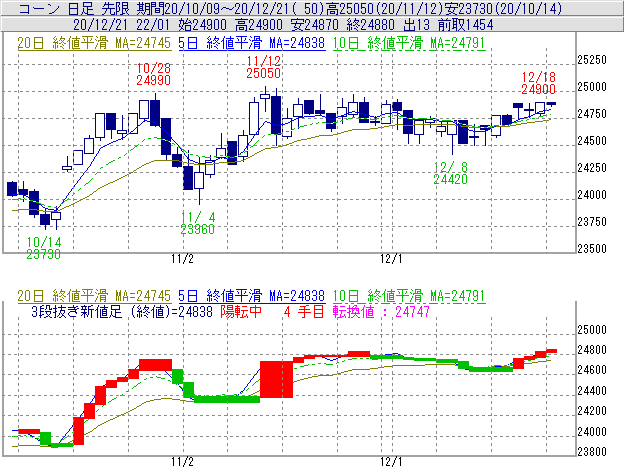Select the 10/14 23730 low label
Screen dimensions: 624x473
click(x=44, y=248)
